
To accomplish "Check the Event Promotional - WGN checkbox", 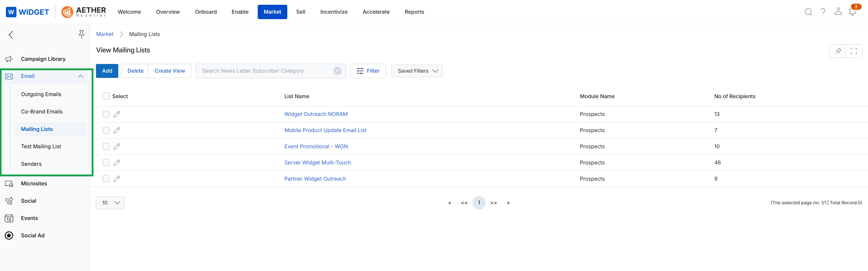I will click(106, 147).
